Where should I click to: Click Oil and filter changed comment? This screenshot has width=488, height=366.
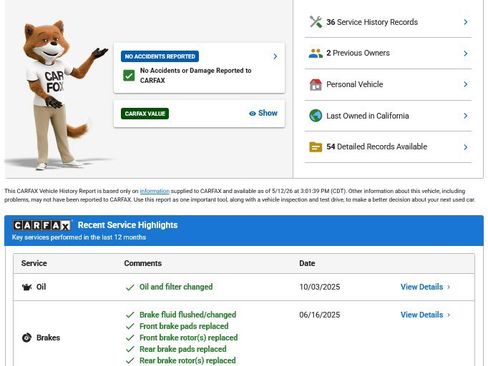[176, 287]
